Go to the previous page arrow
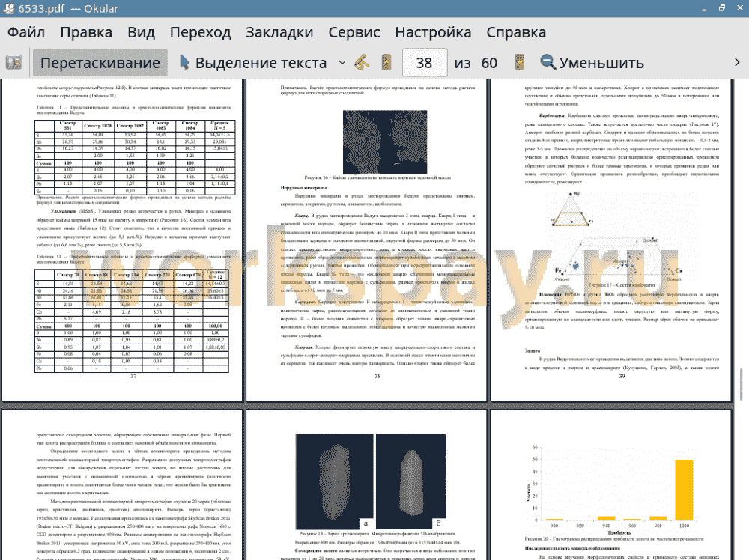Screen dimensions: 749x560 tap(386, 63)
